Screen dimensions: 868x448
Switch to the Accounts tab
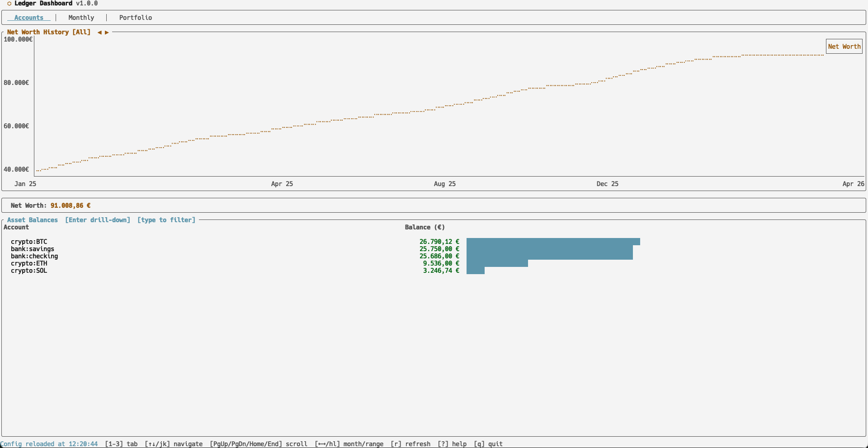point(28,18)
